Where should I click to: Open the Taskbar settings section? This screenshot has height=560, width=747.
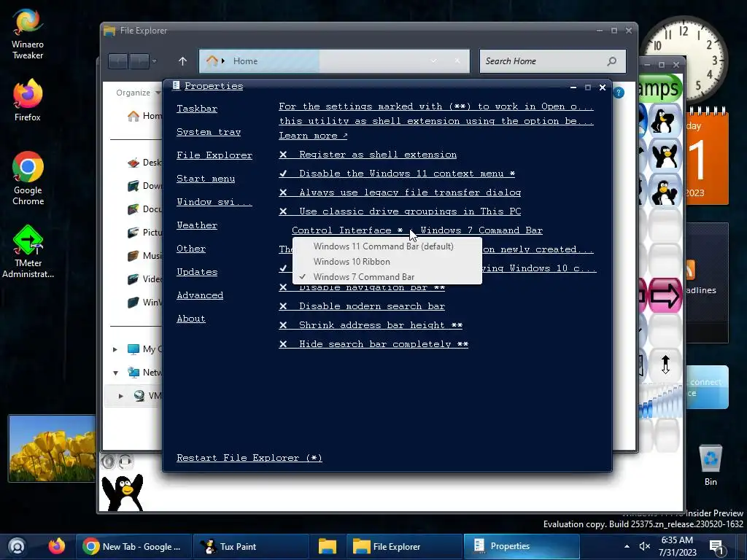(x=197, y=109)
